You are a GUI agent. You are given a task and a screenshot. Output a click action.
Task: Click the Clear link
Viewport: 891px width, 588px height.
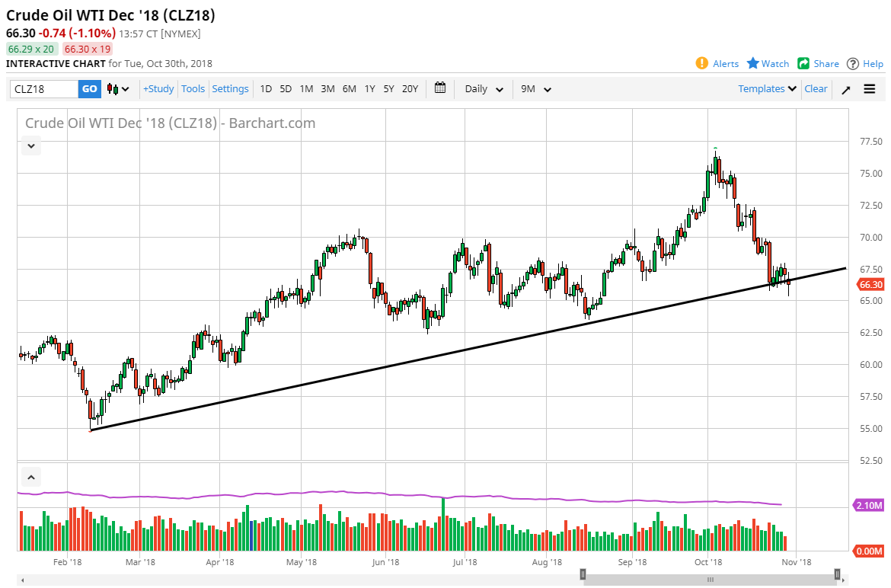coord(816,89)
